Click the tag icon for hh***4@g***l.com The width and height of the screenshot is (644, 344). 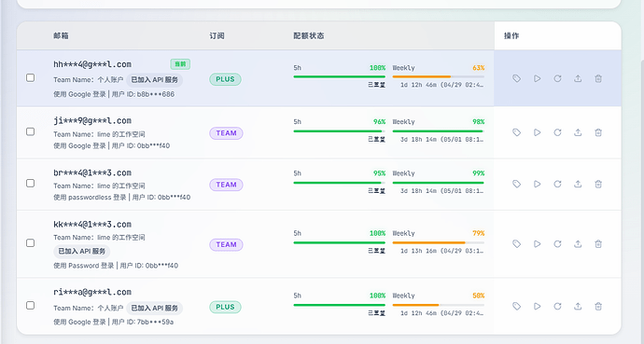coord(516,78)
